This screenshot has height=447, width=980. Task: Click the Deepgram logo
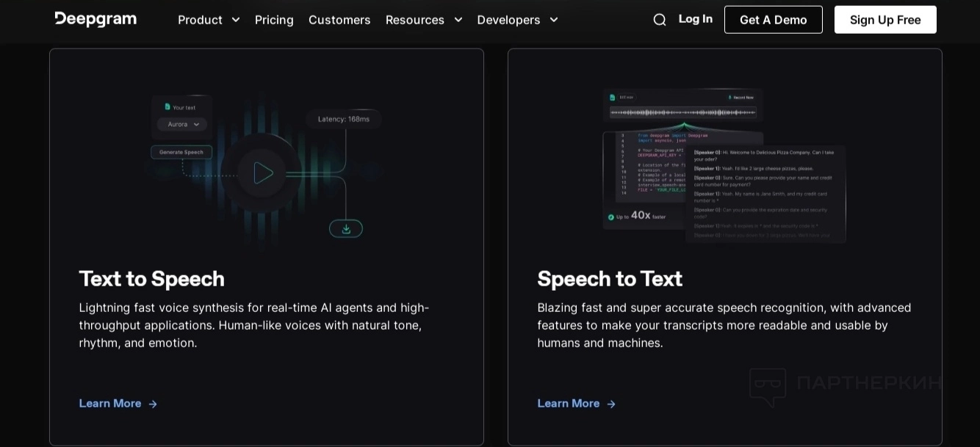(96, 19)
